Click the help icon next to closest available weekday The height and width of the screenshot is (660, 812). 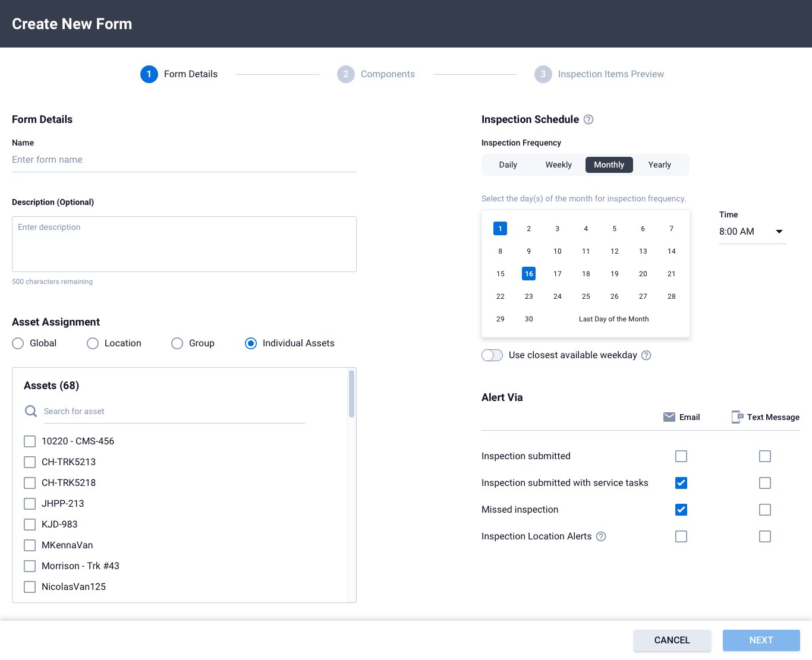click(x=646, y=355)
